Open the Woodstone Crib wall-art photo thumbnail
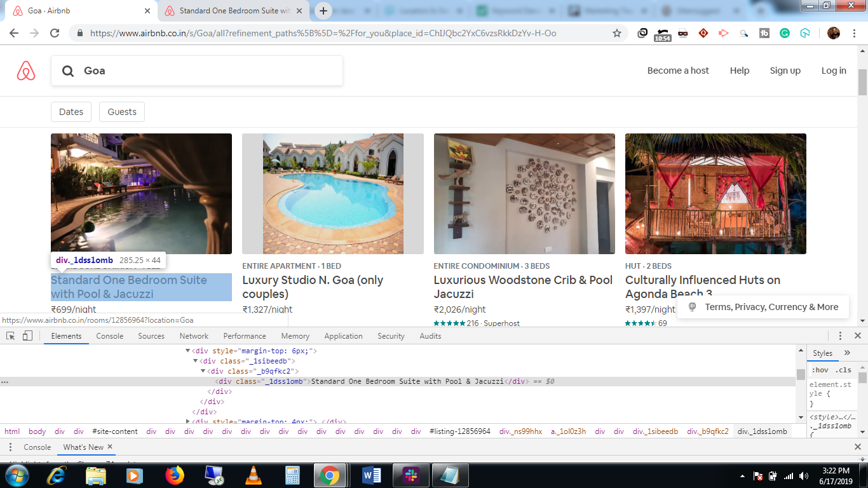 pyautogui.click(x=524, y=194)
